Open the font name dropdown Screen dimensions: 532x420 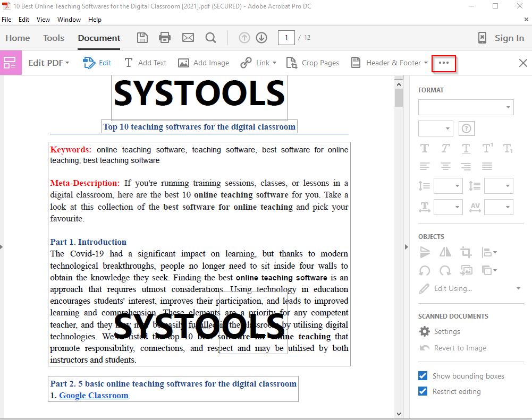point(466,107)
